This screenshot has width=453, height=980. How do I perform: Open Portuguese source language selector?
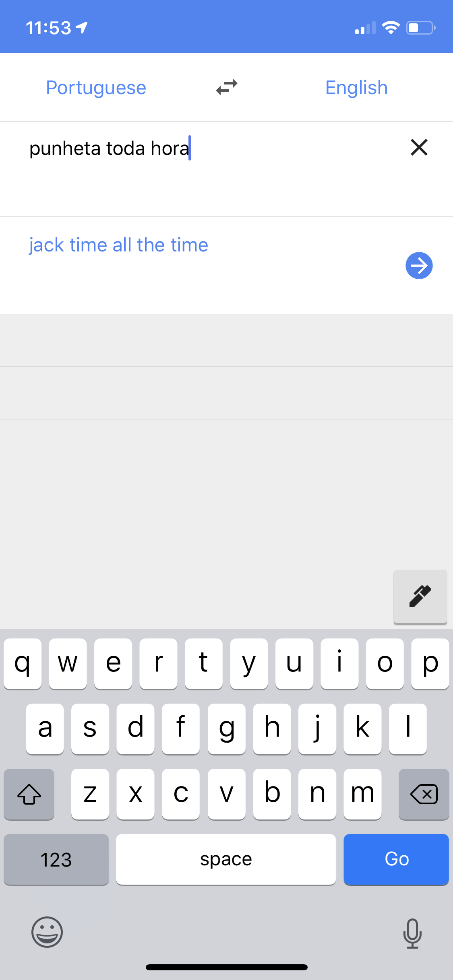click(x=96, y=87)
